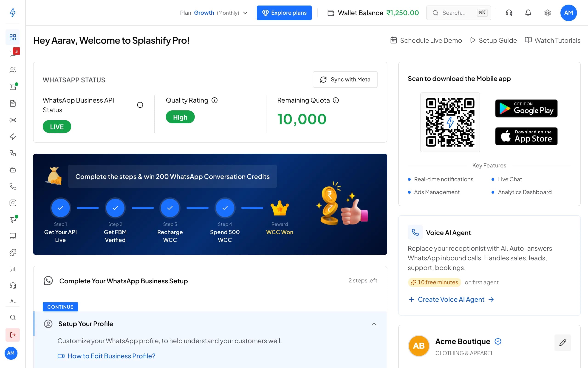This screenshot has height=368, width=588.
Task: Click Create Voice AI Agent link
Action: [x=451, y=299]
